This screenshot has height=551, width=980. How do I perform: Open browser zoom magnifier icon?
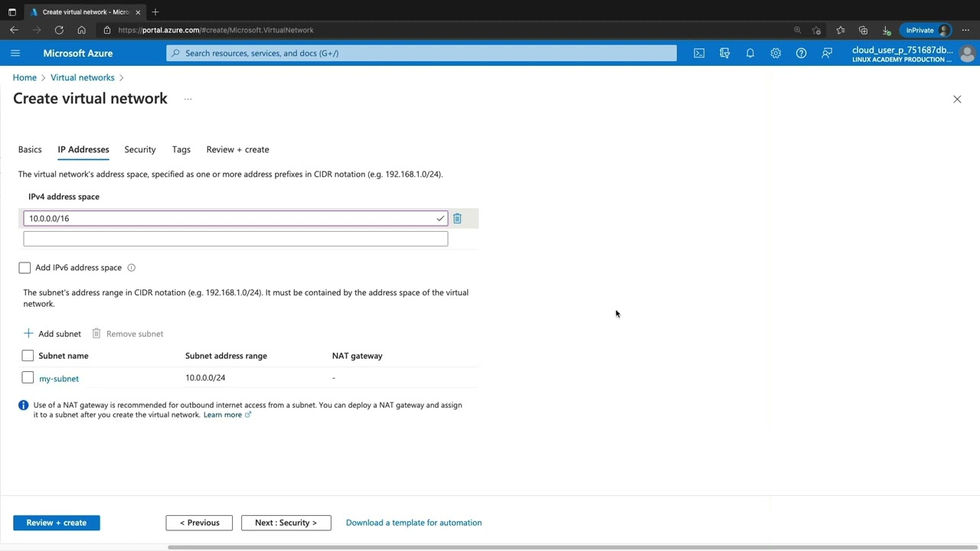[797, 30]
